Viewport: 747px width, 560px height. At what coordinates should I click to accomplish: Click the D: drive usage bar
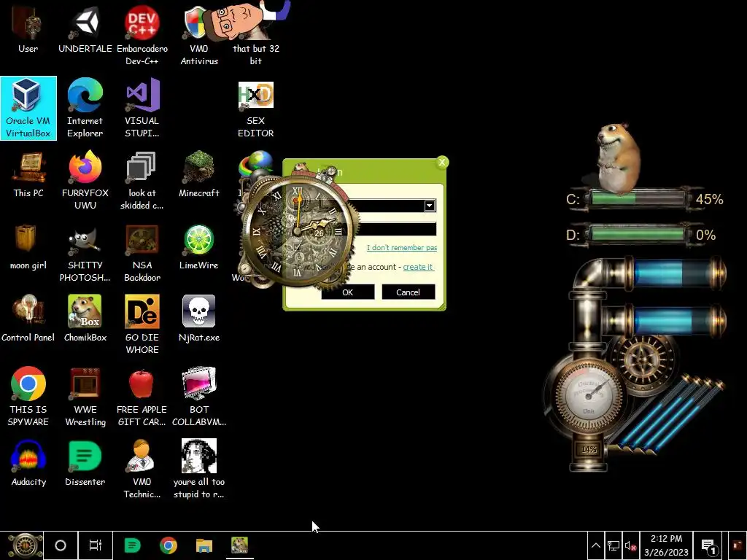pos(638,234)
